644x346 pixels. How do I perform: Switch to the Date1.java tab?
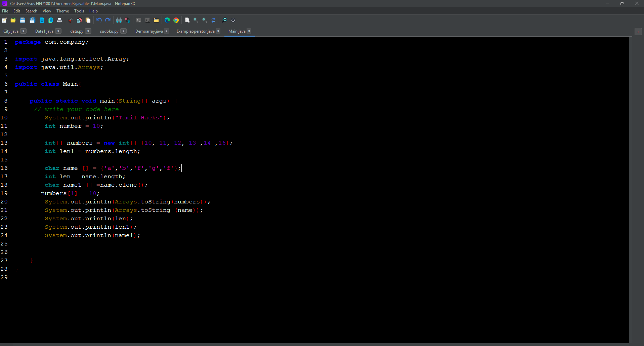(x=44, y=31)
